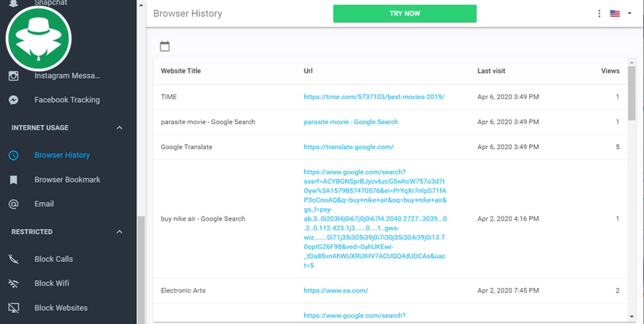Click the Email at-sign icon
The width and height of the screenshot is (644, 324).
click(14, 204)
